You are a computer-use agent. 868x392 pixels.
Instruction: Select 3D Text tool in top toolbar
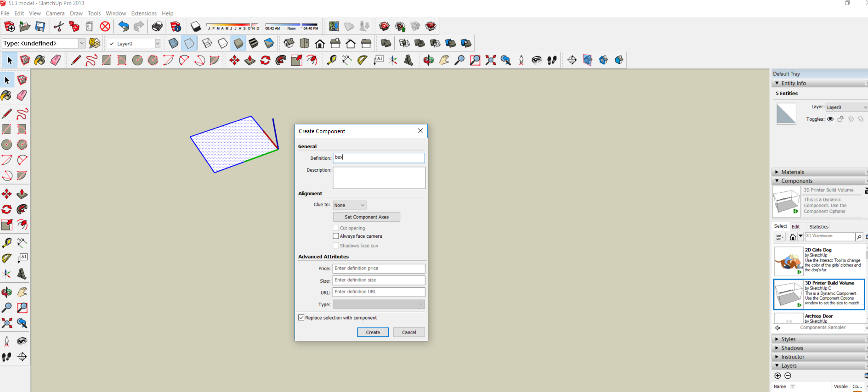tap(408, 60)
